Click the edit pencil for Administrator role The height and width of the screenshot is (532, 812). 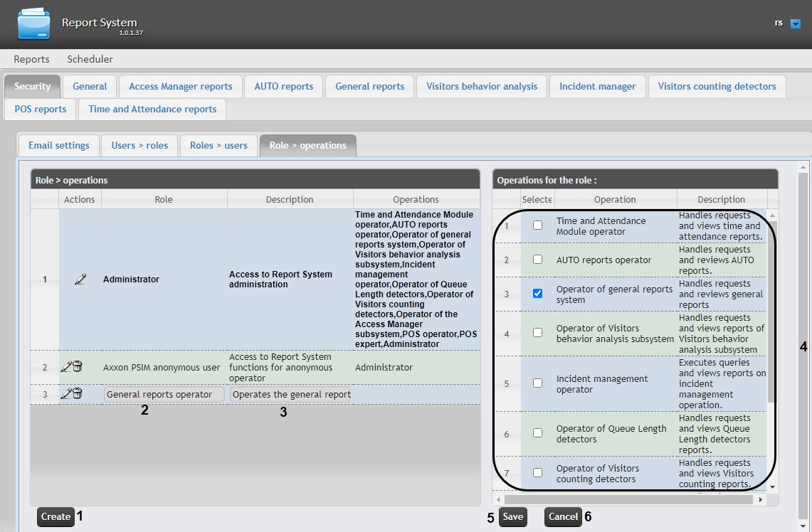tap(80, 280)
